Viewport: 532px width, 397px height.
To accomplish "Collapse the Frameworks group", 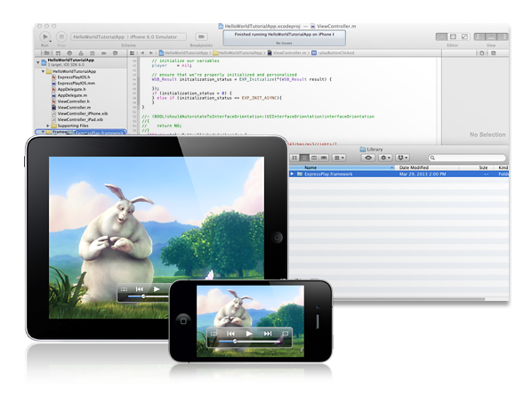I will (x=43, y=132).
